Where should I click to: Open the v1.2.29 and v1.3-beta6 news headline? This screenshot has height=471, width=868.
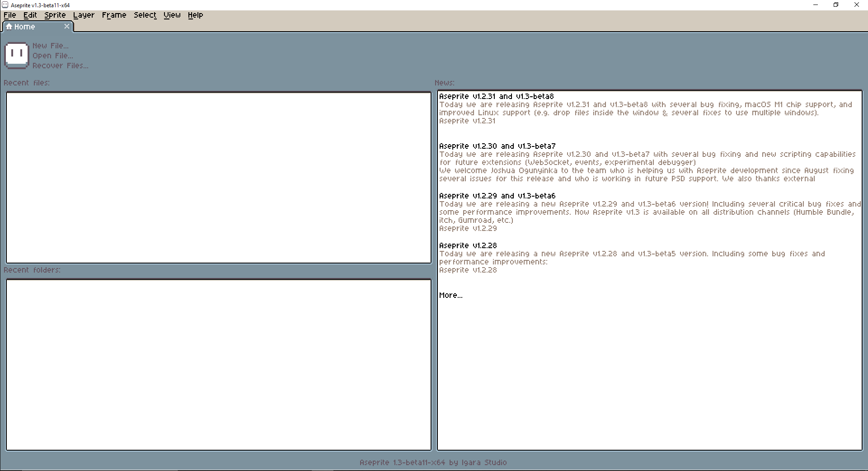coord(497,196)
